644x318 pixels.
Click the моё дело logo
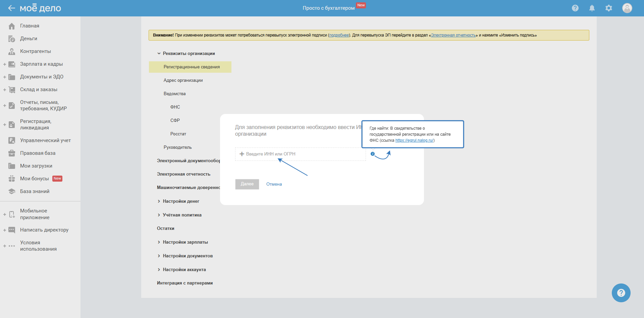(40, 8)
